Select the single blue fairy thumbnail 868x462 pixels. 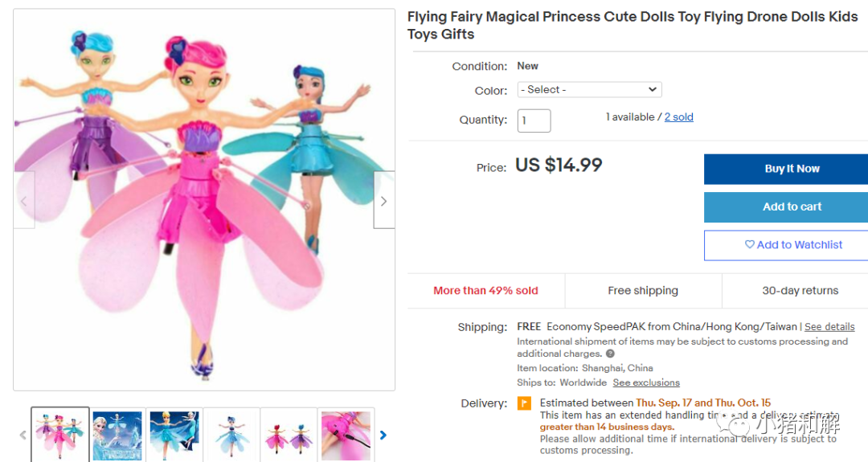click(x=231, y=435)
